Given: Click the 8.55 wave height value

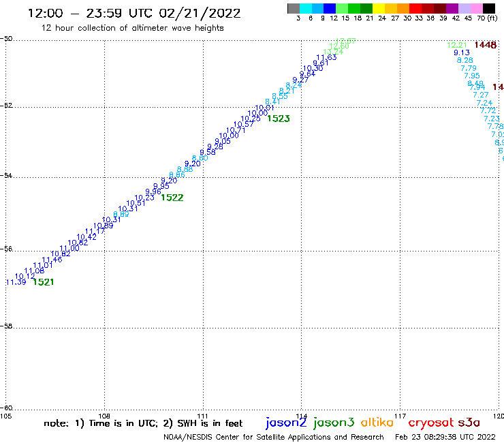Looking at the screenshot, I should 280,96.
